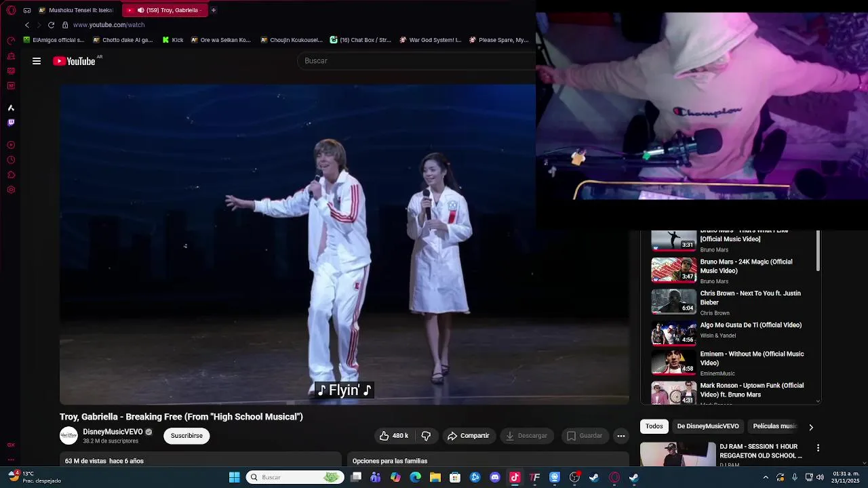Click the Compartir share button
The height and width of the screenshot is (488, 868).
tap(468, 436)
